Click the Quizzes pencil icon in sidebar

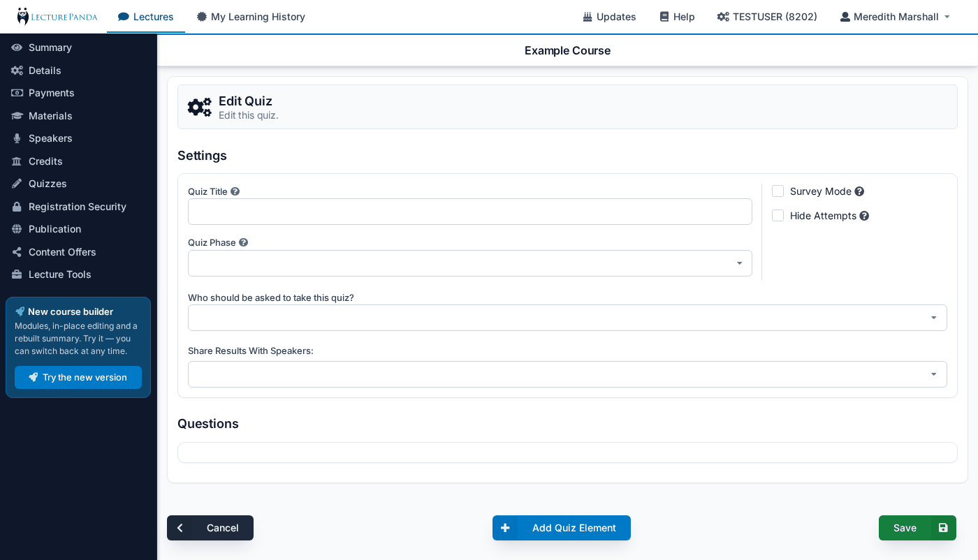click(x=17, y=184)
